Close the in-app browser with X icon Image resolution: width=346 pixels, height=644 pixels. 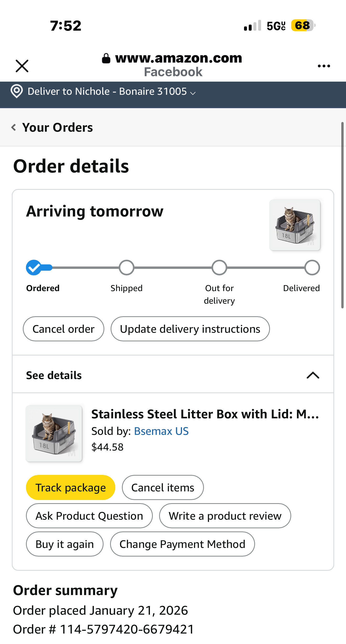pyautogui.click(x=22, y=66)
